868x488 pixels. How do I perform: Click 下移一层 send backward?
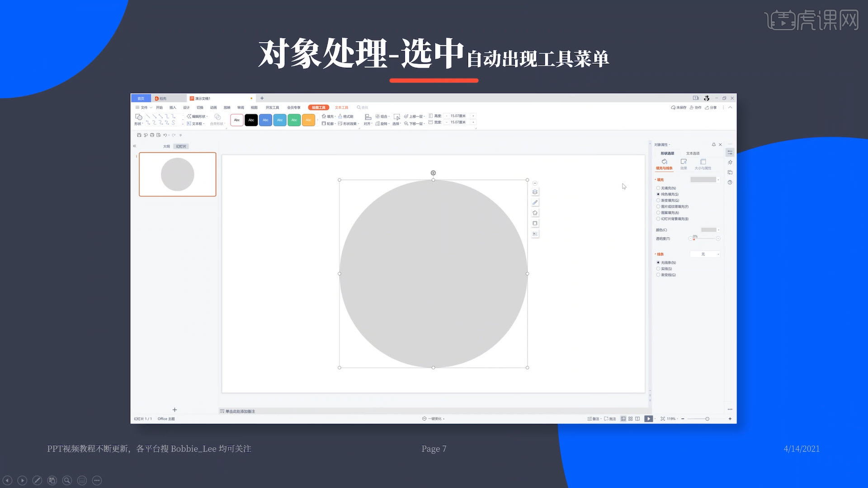(x=414, y=123)
